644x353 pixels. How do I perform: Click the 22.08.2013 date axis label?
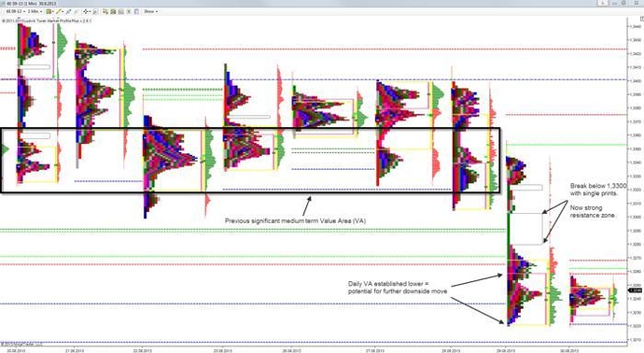pyautogui.click(x=142, y=350)
